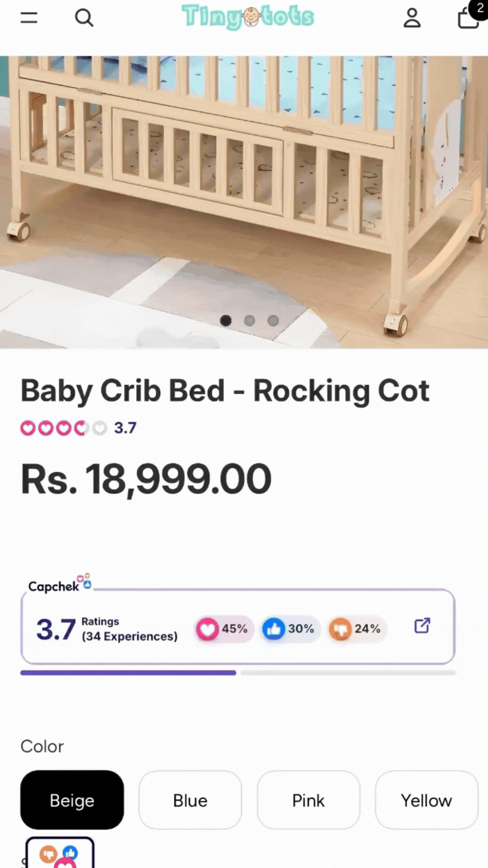Open the account profile icon
This screenshot has height=868, width=488.
click(412, 18)
